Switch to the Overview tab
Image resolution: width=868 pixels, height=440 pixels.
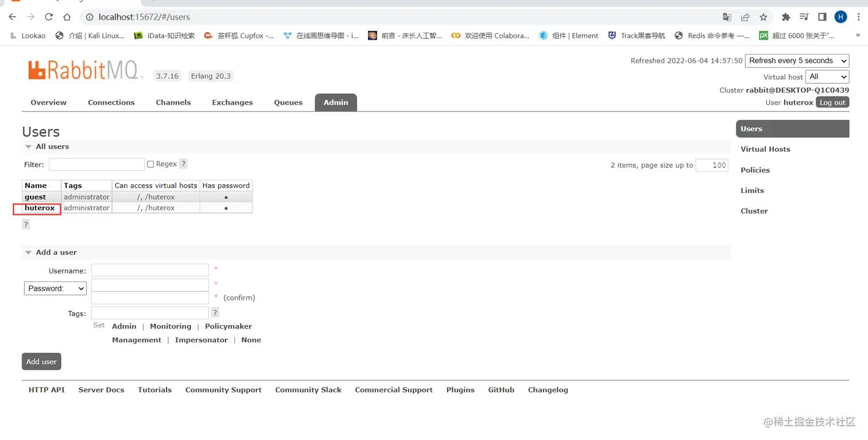click(49, 102)
